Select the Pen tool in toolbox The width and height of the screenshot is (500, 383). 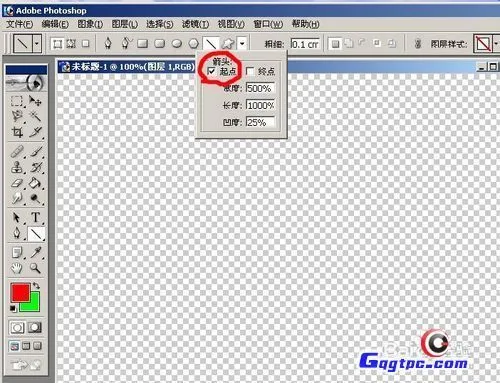point(17,233)
